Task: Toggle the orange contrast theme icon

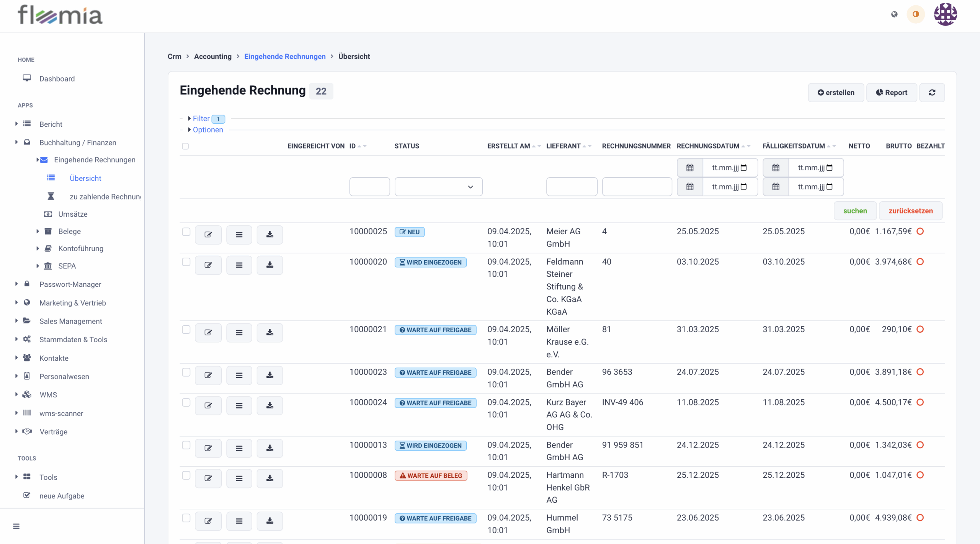Action: (x=915, y=14)
